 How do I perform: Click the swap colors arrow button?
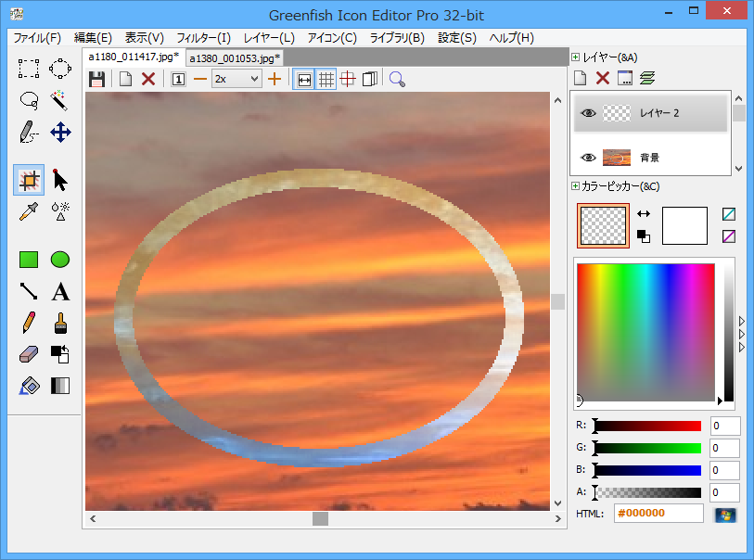644,214
